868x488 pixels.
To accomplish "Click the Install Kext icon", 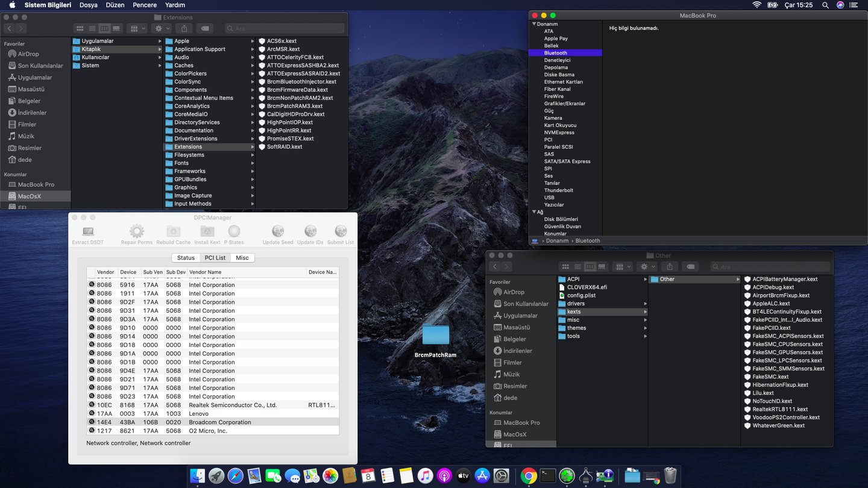I will [207, 231].
